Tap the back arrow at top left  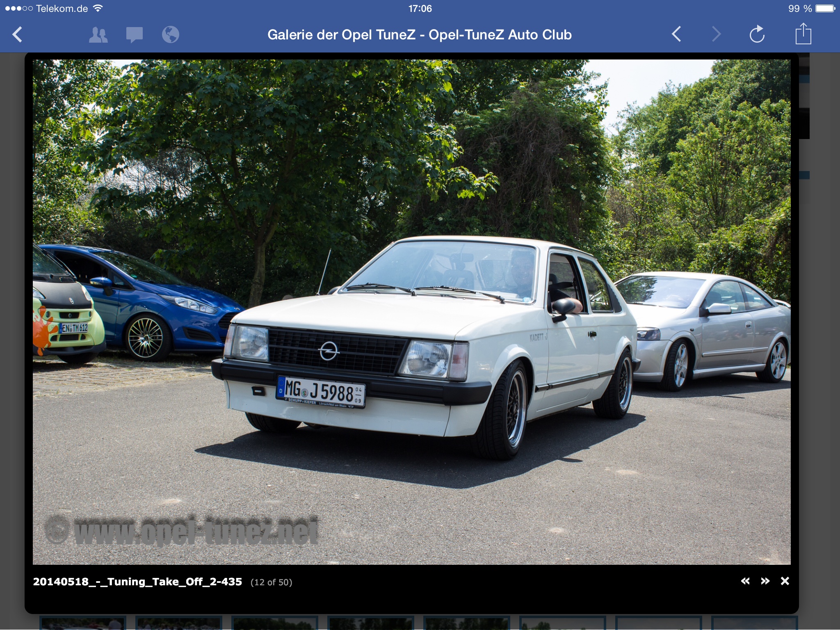[17, 35]
